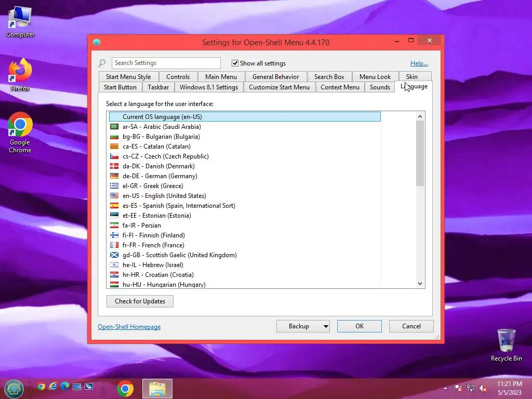The image size is (532, 399).
Task: Select Current OS language (en-US)
Action: pos(245,117)
